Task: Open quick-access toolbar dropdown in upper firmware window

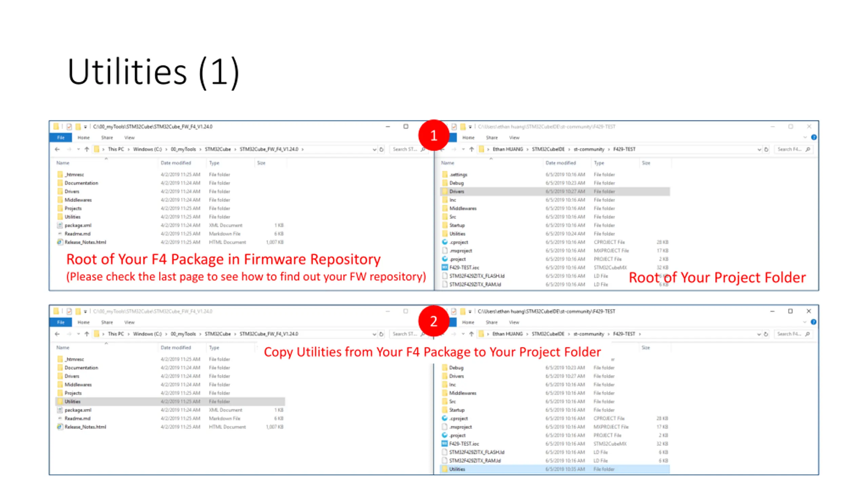Action: (x=85, y=127)
